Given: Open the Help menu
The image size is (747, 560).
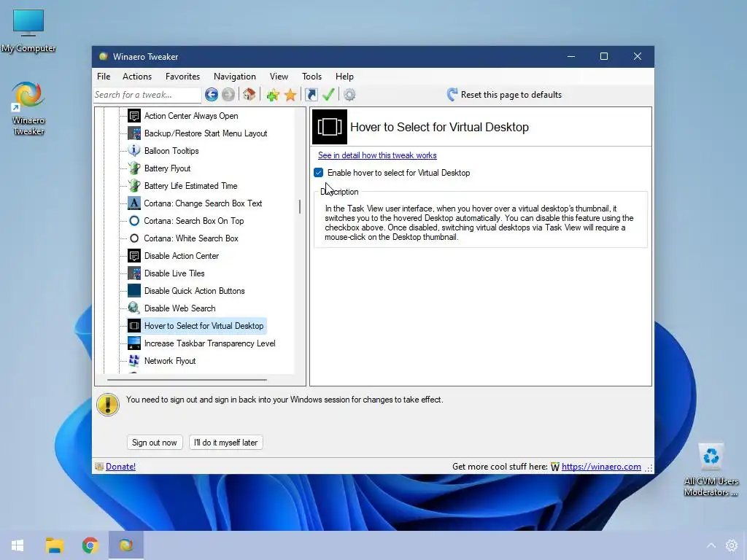Looking at the screenshot, I should tap(344, 76).
